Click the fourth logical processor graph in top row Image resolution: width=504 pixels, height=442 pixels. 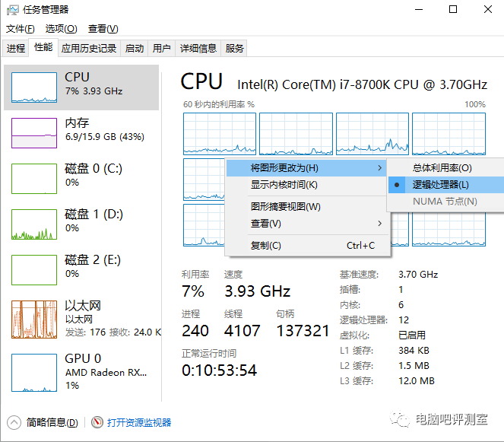click(x=449, y=134)
